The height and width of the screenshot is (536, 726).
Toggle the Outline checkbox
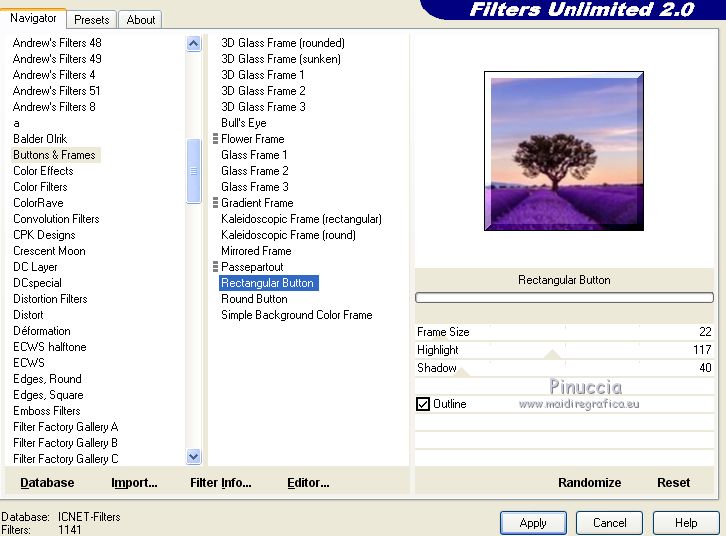pyautogui.click(x=423, y=404)
